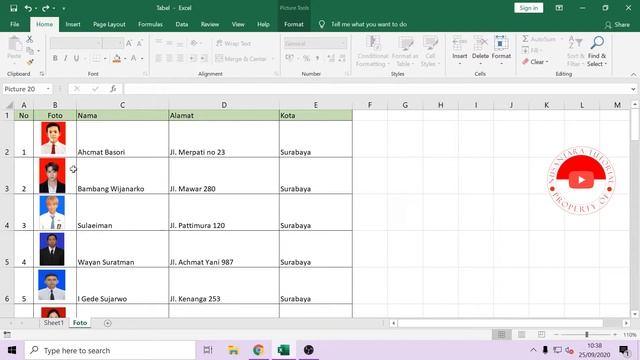640x360 pixels.
Task: Toggle Underline formatting
Action: click(76, 58)
